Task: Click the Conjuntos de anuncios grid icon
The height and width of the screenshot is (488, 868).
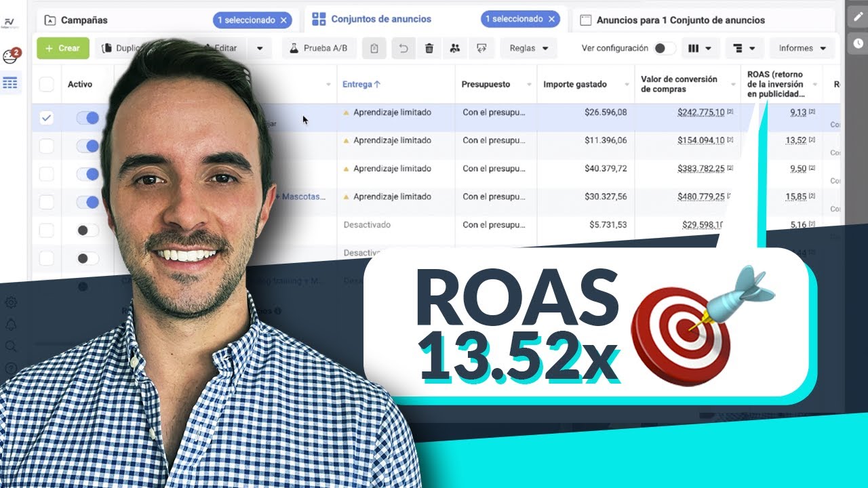Action: click(x=319, y=20)
